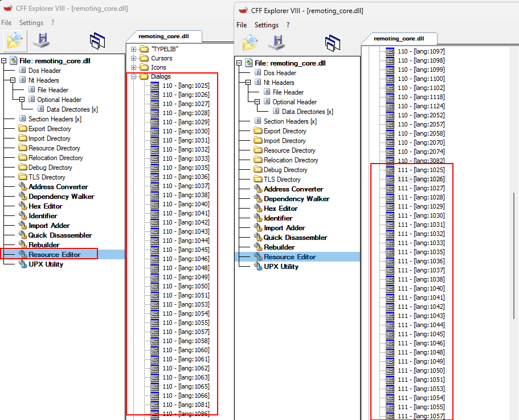This screenshot has width=519, height=420.
Task: Select dialog 110 - [lang:1049]
Action: tap(186, 277)
